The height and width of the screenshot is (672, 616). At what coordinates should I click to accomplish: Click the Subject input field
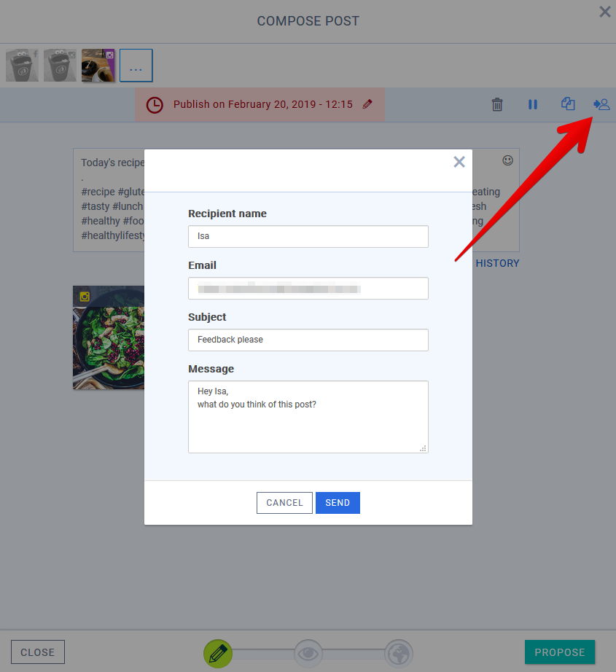(308, 340)
